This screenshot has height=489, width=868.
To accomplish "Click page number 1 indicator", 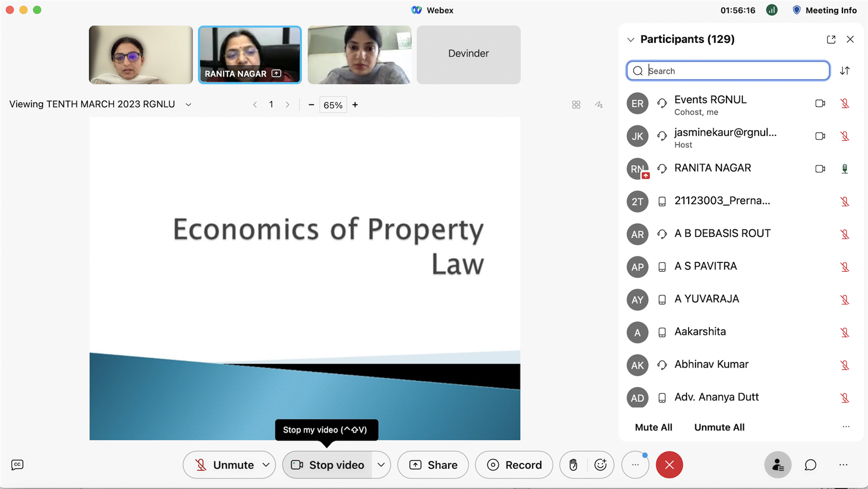I will pos(271,105).
